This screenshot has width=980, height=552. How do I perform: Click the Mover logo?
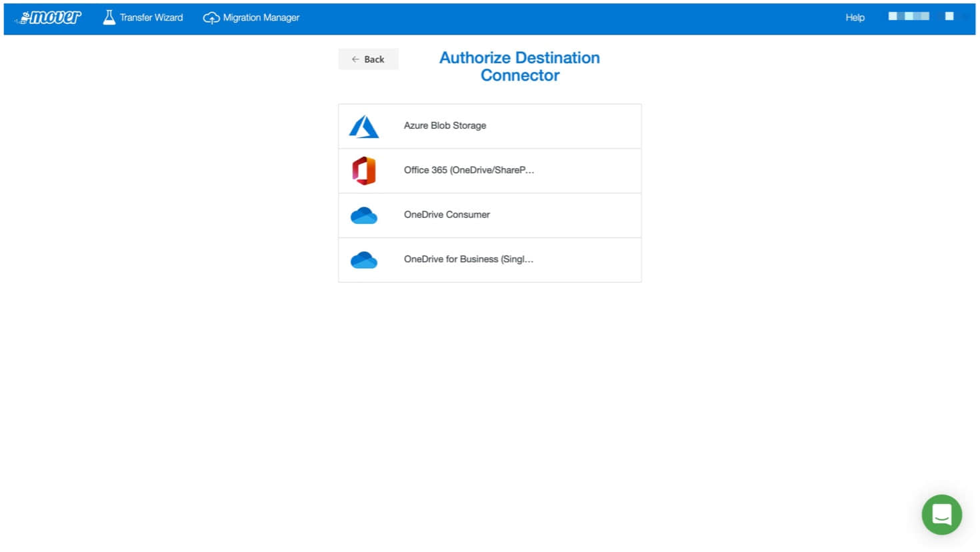point(48,17)
